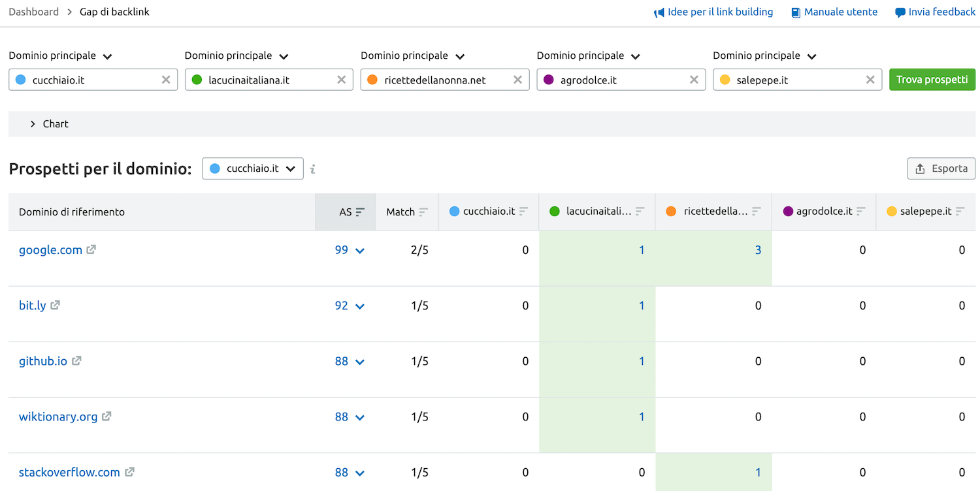980x491 pixels.
Task: Click the Trova prospetti button
Action: (932, 80)
